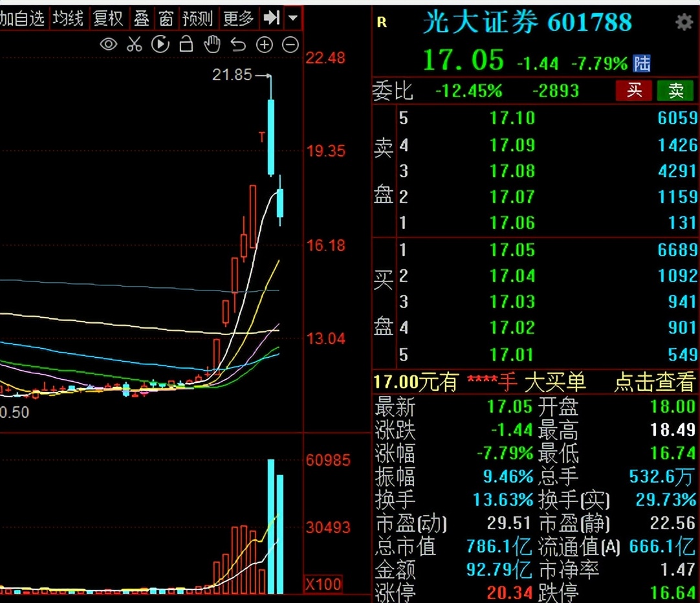Click the 换手 value 13.63%
700x603 pixels.
[503, 500]
